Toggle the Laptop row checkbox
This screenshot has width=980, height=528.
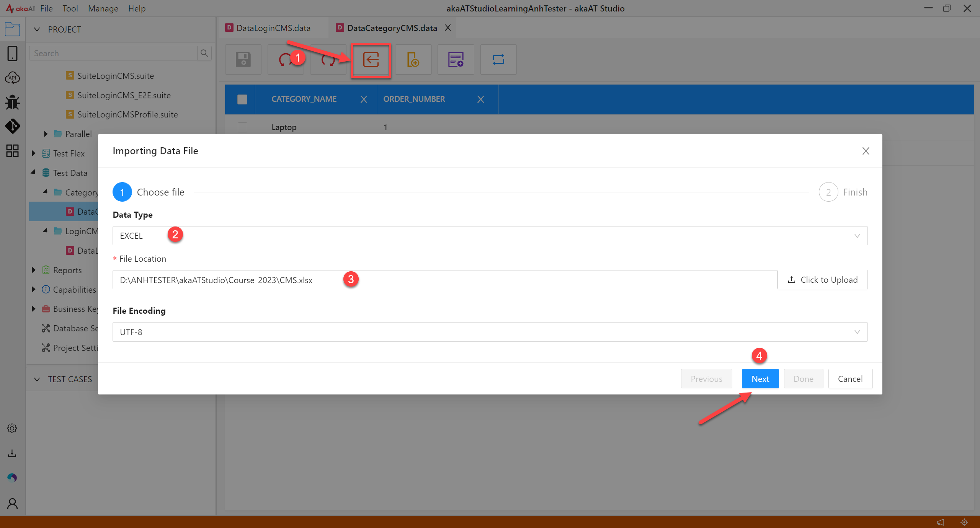point(242,127)
